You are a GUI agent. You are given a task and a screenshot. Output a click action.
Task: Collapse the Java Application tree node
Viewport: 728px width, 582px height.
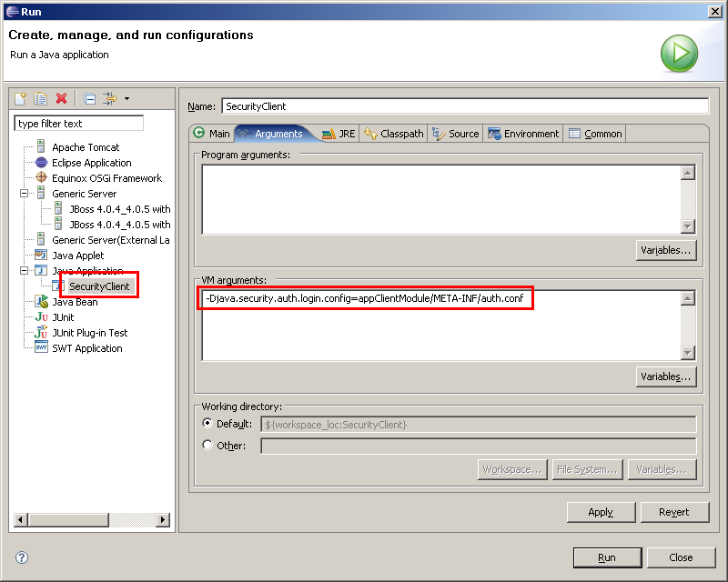point(25,271)
